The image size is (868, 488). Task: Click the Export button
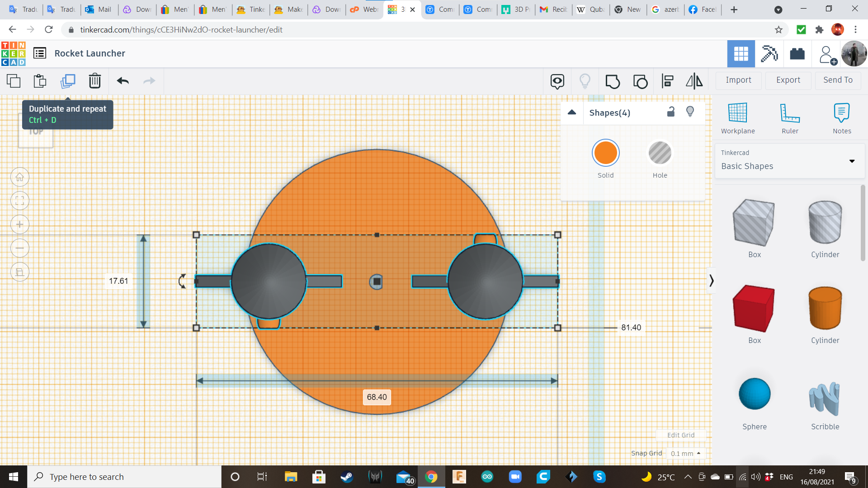[x=788, y=80]
